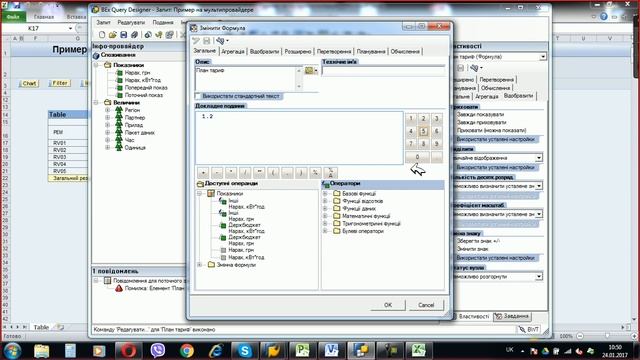Insert minus operator into the formula
Viewport: 640px width, 360px height.
217,173
